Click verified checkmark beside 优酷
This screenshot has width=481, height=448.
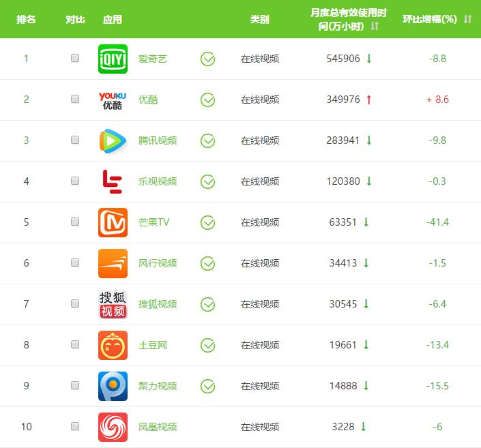(x=207, y=100)
